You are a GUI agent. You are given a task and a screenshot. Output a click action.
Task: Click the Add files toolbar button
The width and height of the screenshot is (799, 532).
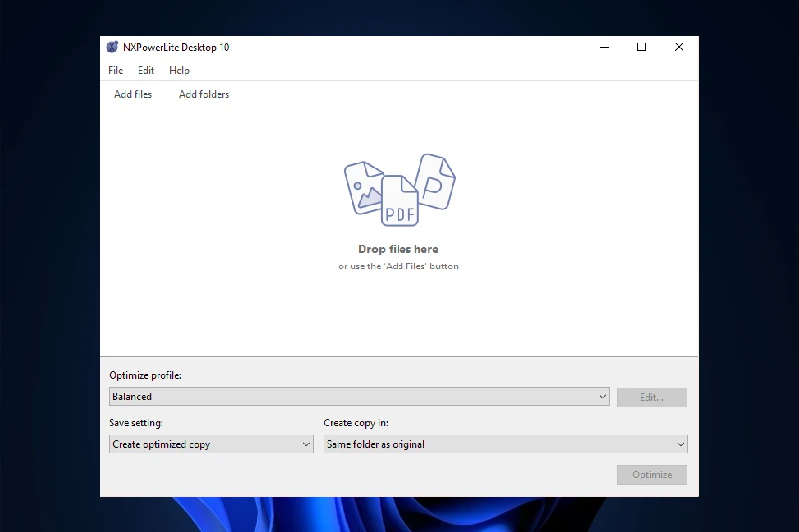click(x=133, y=94)
